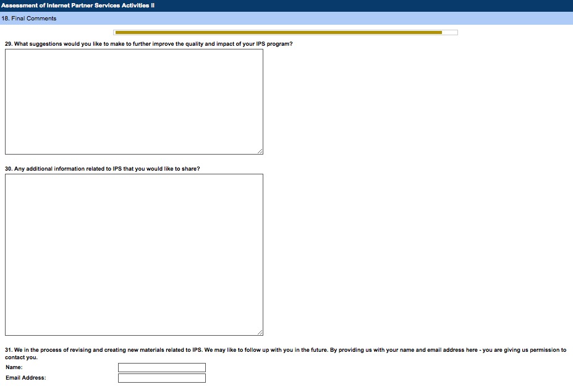Click the question 29 suggestions text area
Screen dimensions: 573x392
[134, 101]
